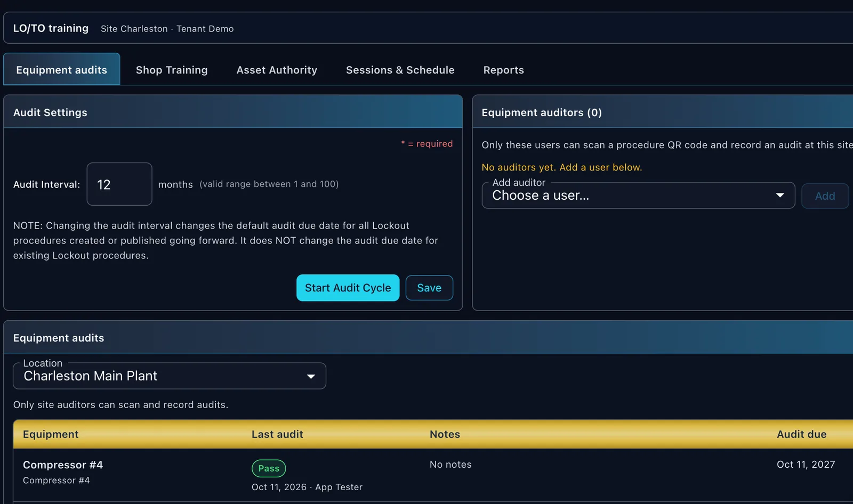Start the audit cycle with the Start Audit Cycle button

pos(348,288)
